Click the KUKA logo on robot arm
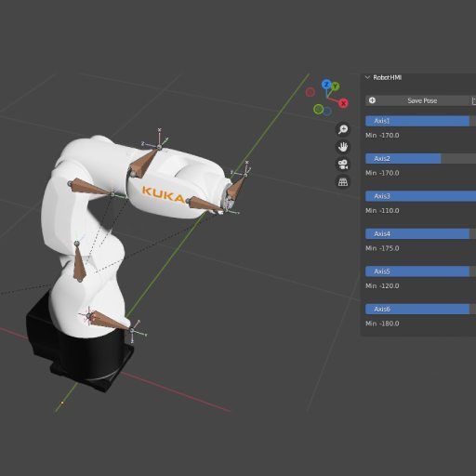 tap(164, 195)
